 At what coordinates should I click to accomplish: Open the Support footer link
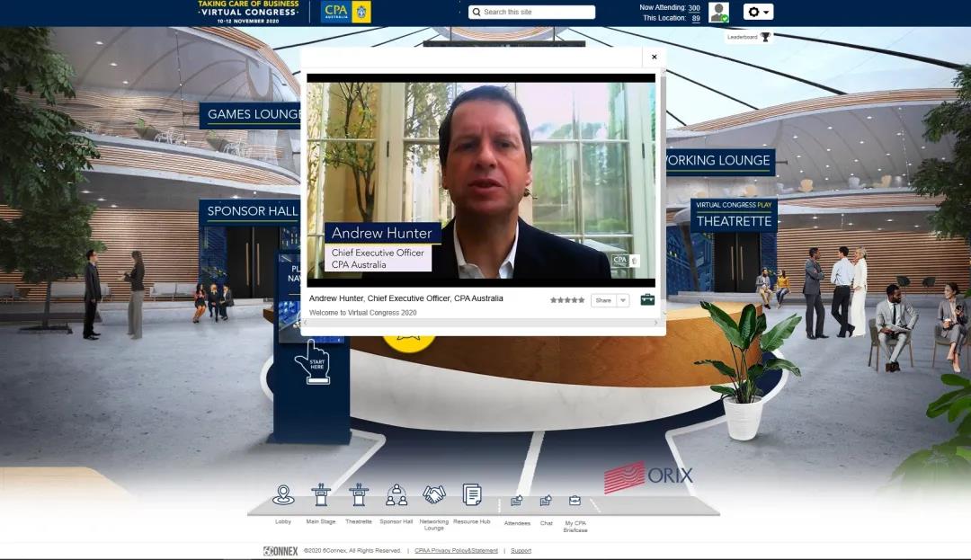pyautogui.click(x=521, y=550)
